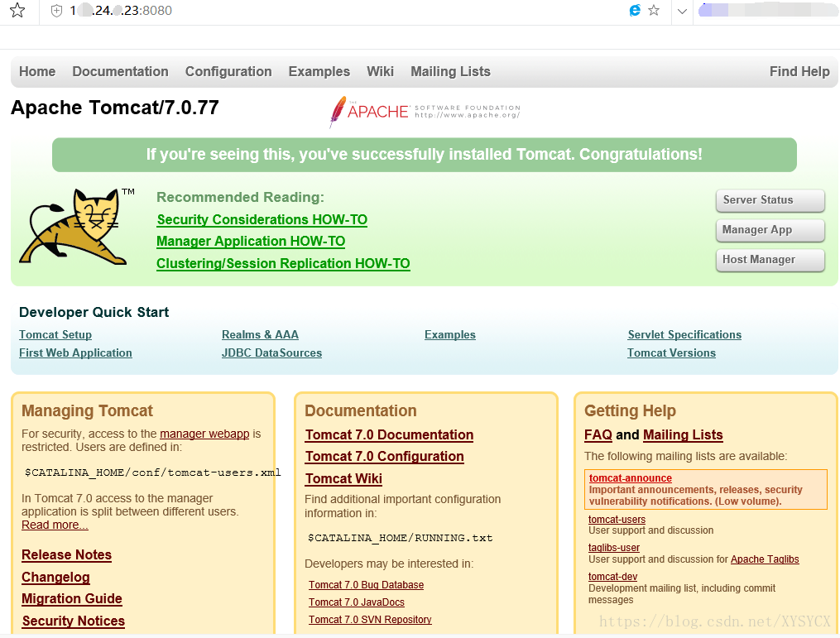Open Examples in the navigation bar
The height and width of the screenshot is (638, 840).
point(319,71)
